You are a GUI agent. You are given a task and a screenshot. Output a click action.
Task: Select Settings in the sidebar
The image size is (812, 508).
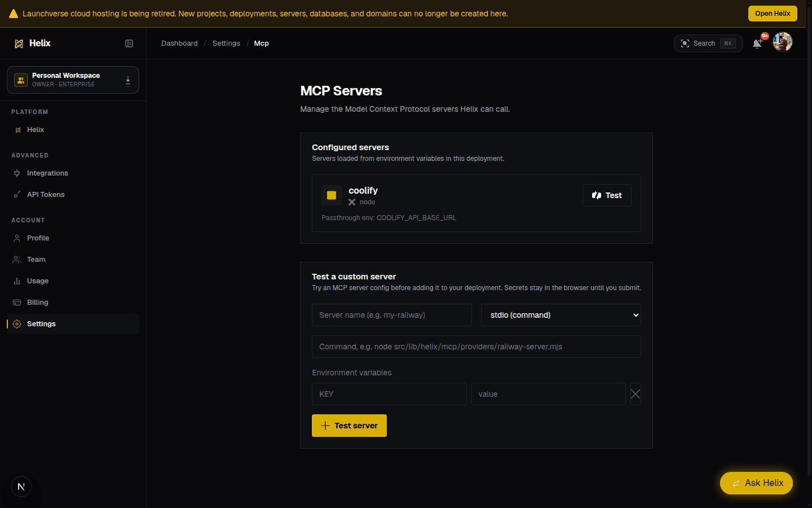pyautogui.click(x=73, y=324)
